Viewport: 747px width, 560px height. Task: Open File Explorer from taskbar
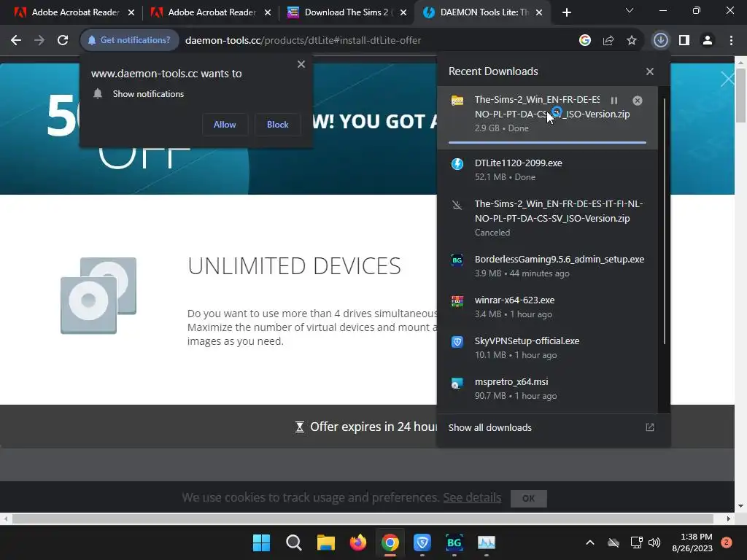326,542
